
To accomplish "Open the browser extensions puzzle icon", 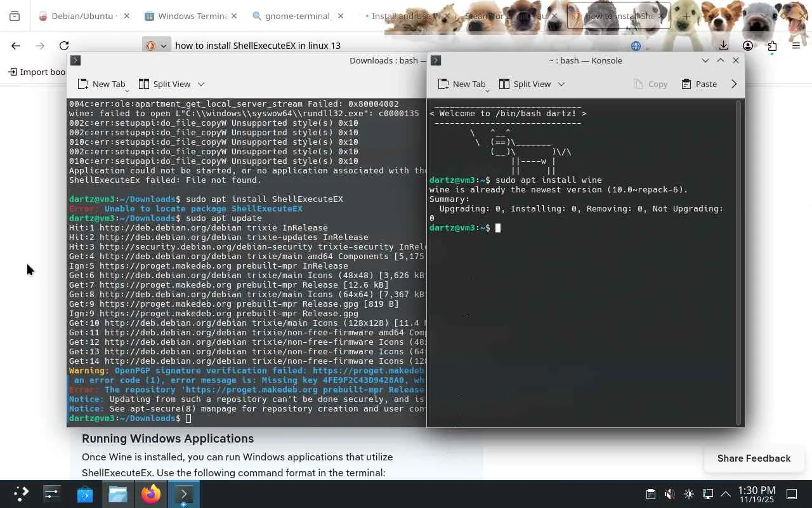I will tap(772, 46).
